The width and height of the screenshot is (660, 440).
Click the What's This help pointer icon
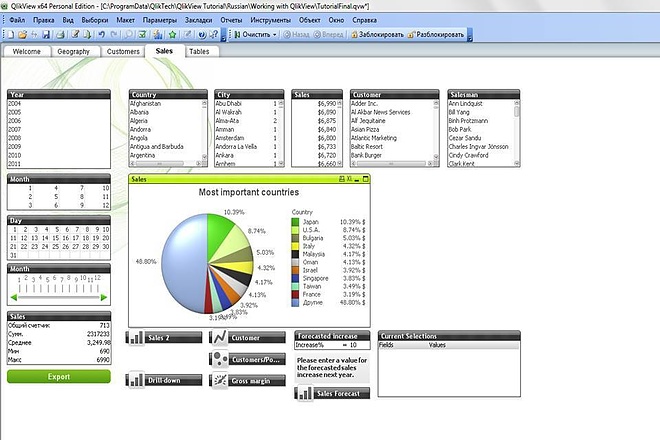[x=213, y=35]
